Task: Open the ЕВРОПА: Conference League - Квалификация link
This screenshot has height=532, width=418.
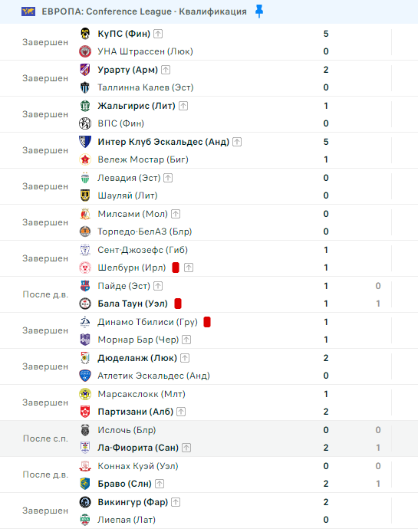Action: [x=144, y=11]
